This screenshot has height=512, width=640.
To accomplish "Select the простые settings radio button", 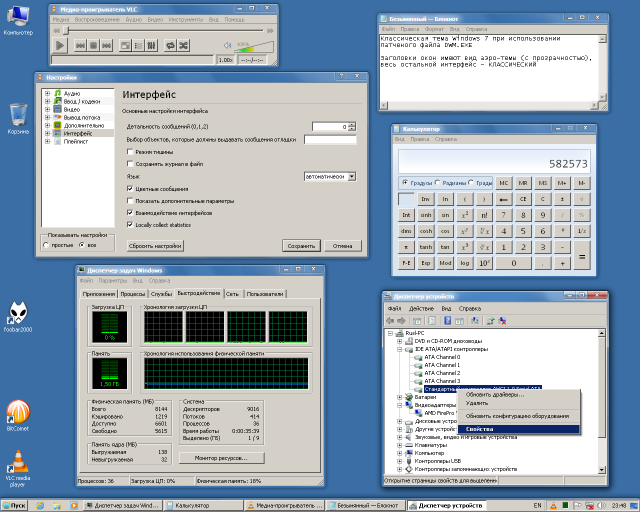I will (47, 245).
